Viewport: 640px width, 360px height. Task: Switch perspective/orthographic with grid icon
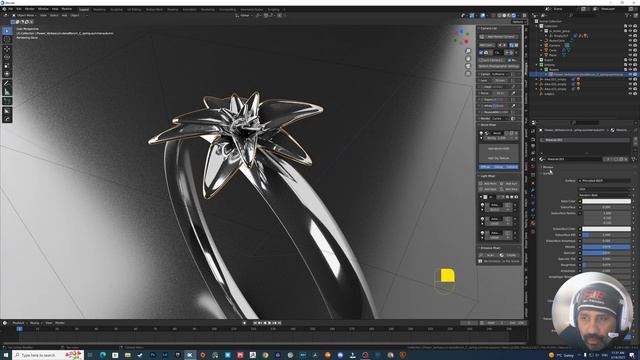click(x=468, y=73)
